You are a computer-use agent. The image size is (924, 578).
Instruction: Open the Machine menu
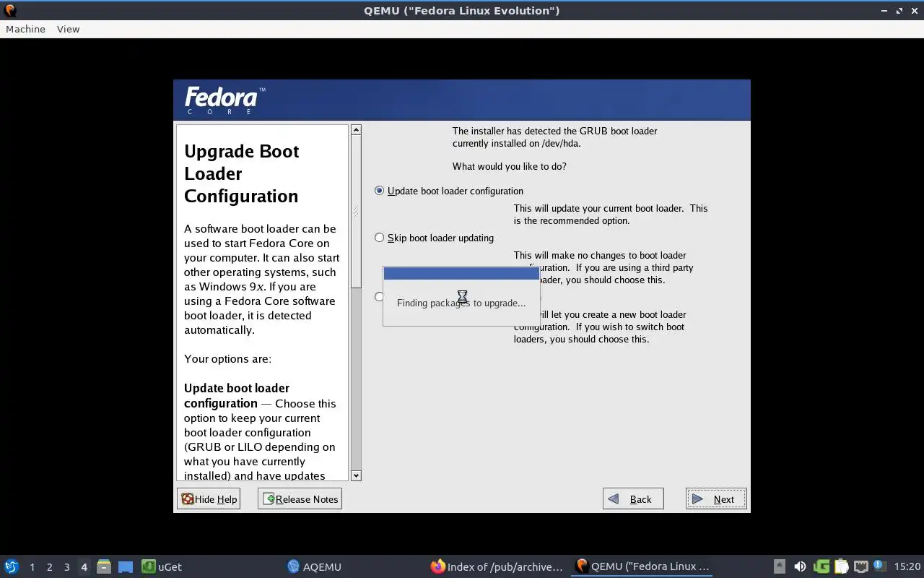25,29
